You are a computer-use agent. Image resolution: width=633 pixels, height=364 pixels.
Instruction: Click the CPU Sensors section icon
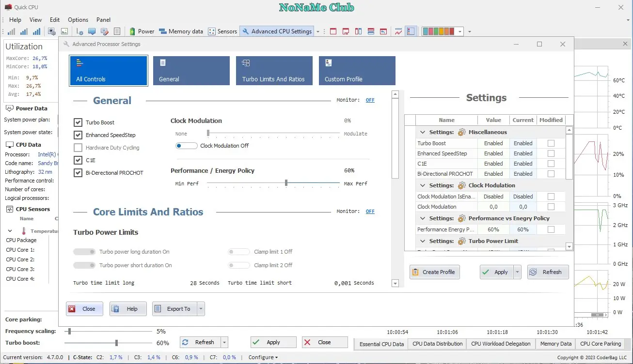tap(9, 209)
